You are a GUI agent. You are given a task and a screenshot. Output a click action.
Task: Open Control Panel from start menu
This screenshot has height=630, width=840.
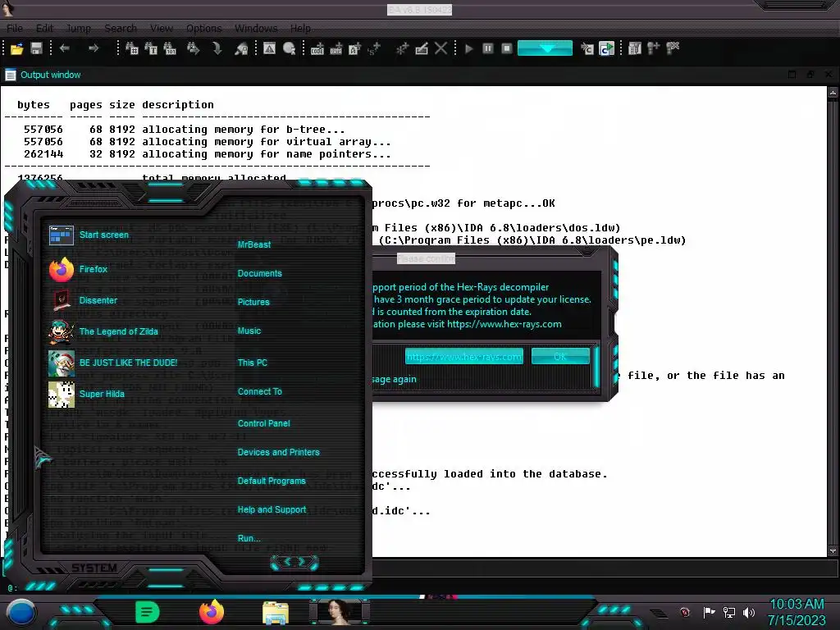click(263, 423)
